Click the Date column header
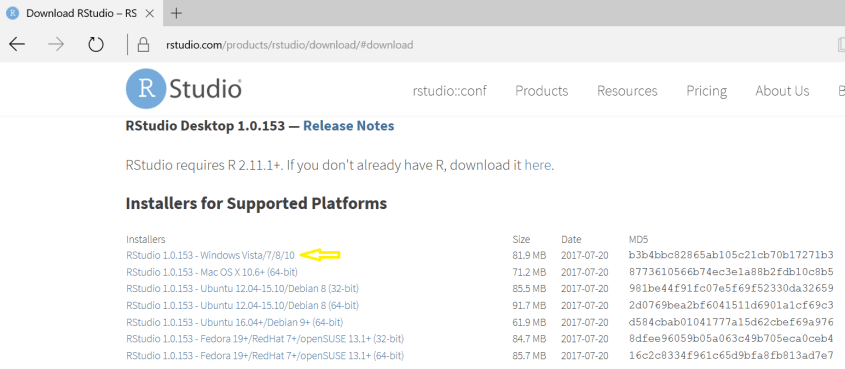Screen dimensions: 845x369 click(571, 239)
